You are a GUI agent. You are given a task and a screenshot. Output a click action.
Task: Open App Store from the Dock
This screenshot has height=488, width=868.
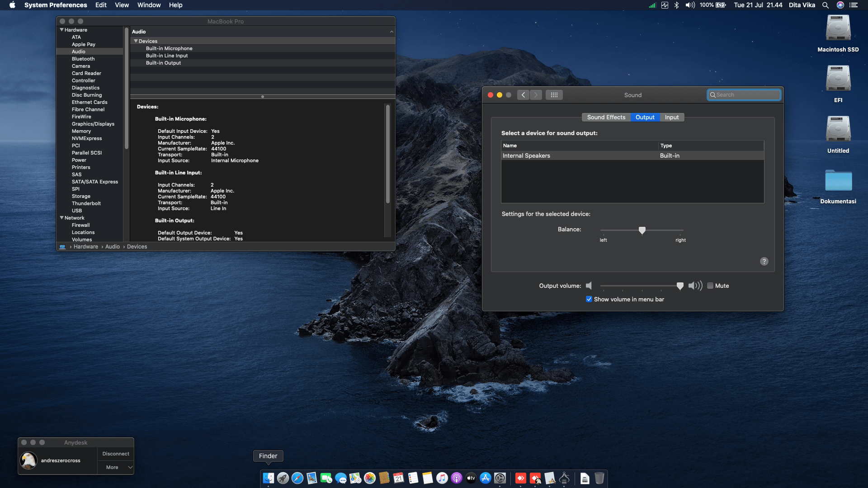(486, 478)
